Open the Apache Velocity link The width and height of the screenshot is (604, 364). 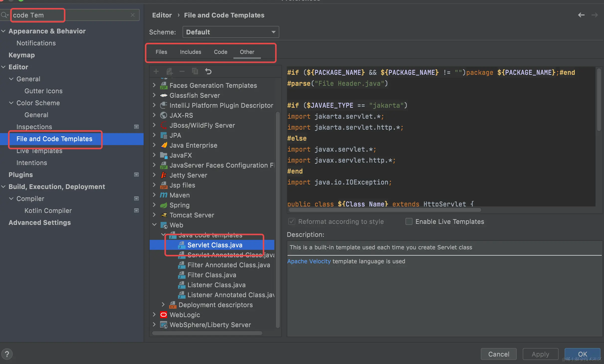tap(309, 261)
